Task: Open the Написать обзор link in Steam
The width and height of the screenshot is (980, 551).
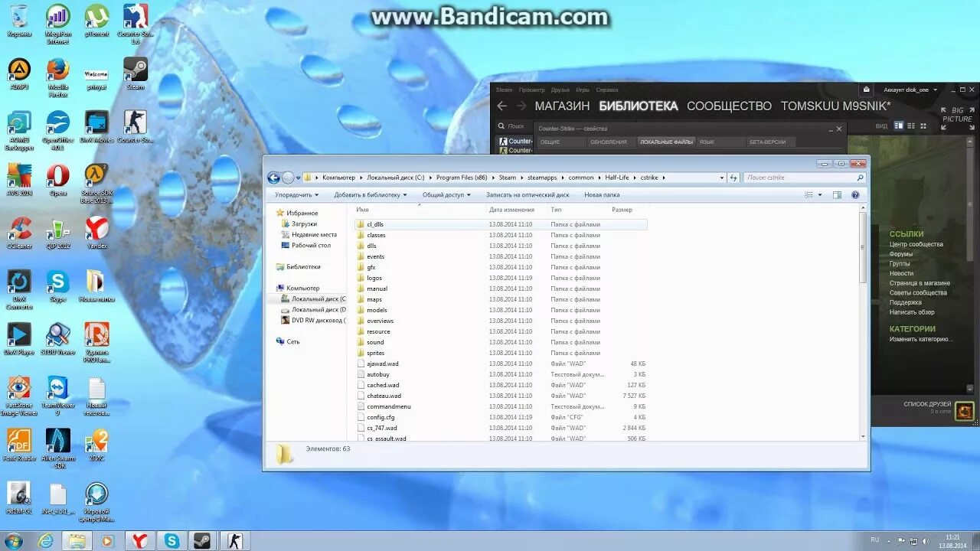Action: [x=912, y=312]
